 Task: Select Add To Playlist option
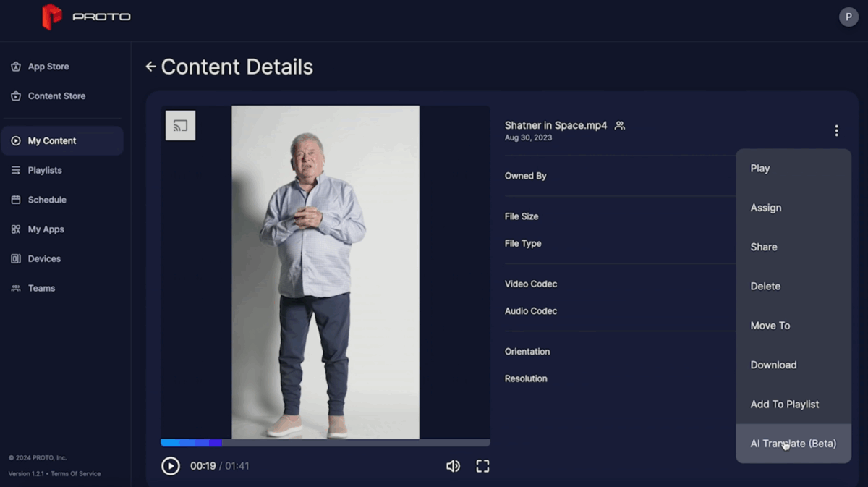coord(784,405)
